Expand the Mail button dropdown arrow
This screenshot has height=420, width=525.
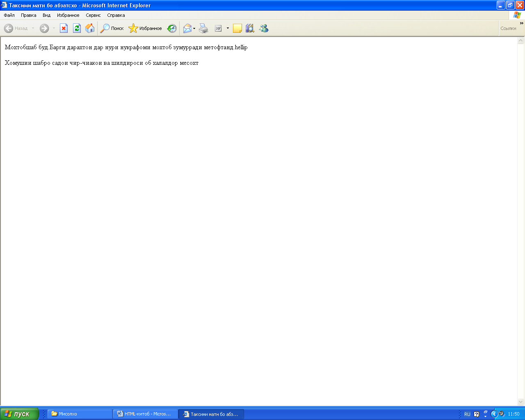pyautogui.click(x=194, y=28)
